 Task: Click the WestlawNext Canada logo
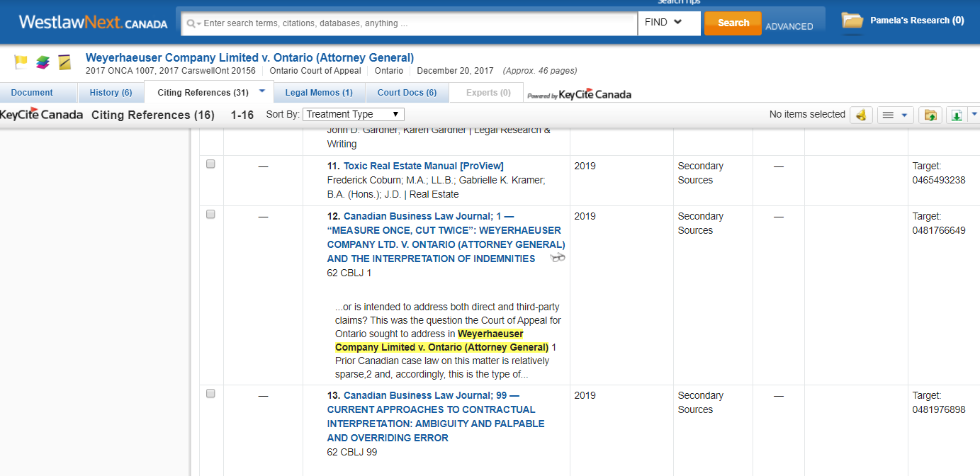click(x=93, y=23)
